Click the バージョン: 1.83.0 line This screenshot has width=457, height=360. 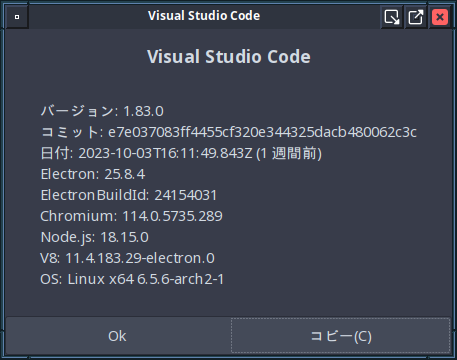[x=102, y=111]
